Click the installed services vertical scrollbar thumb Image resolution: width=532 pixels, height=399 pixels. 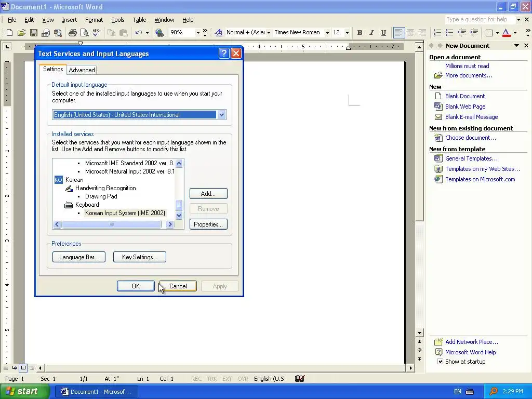coord(179,205)
